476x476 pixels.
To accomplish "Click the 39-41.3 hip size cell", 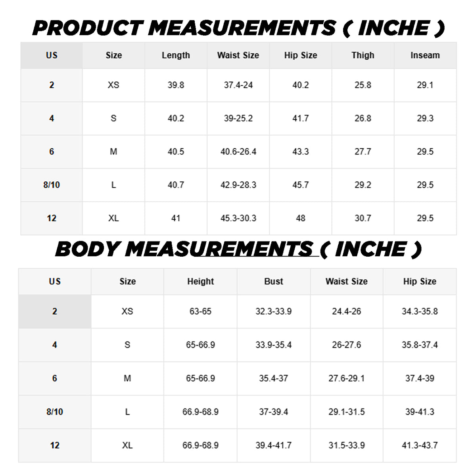I will [x=419, y=412].
